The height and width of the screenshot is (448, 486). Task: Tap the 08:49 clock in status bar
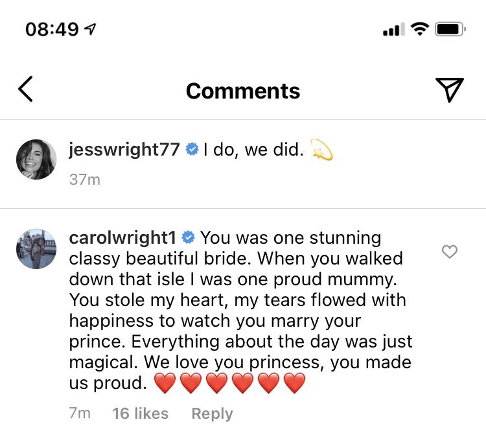click(52, 29)
